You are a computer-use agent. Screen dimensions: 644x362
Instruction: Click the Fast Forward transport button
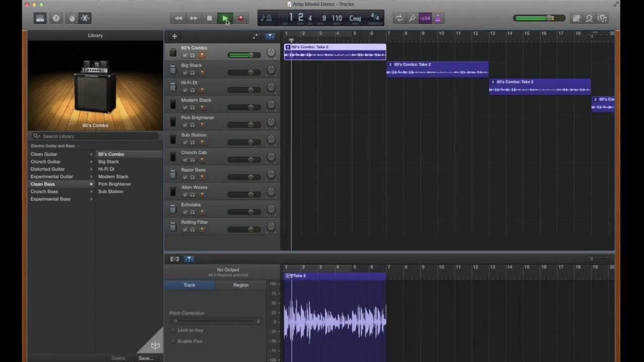coord(194,19)
